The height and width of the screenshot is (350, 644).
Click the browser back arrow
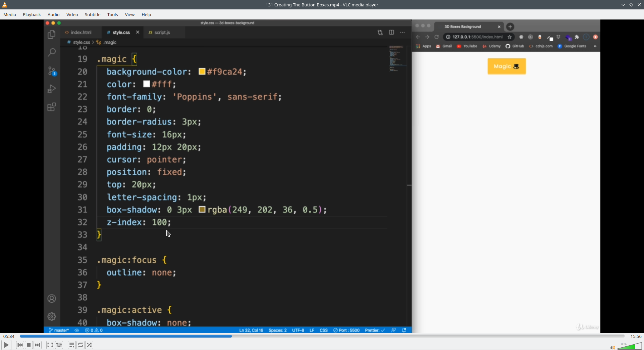coord(418,37)
